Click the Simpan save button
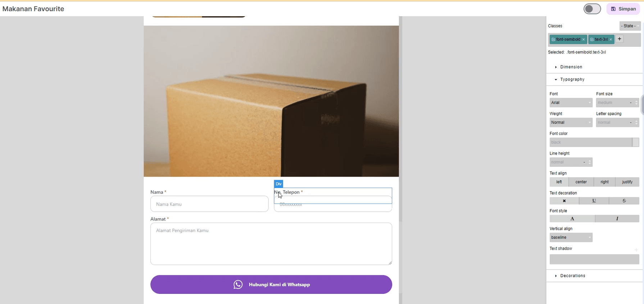Screen dimensions: 644x304 623,9
